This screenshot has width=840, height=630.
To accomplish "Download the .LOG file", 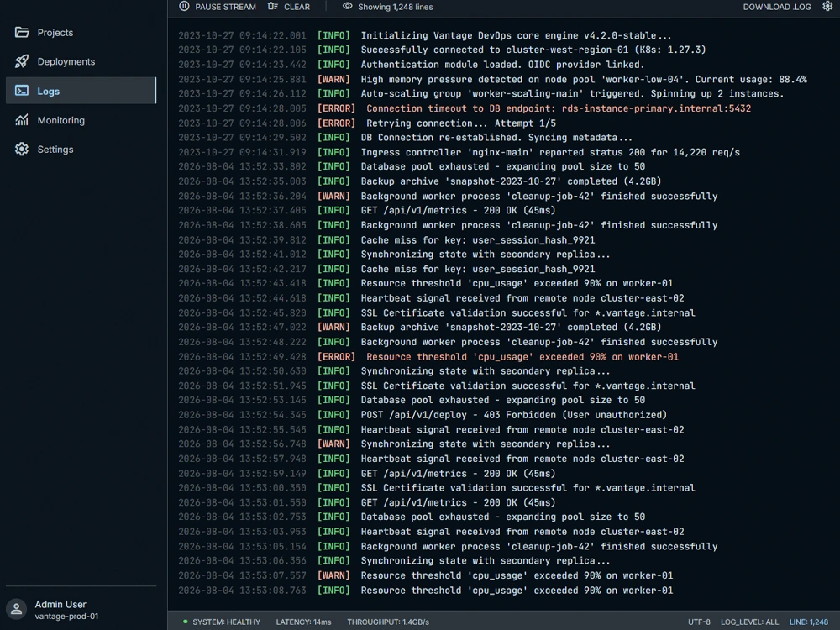I will [777, 7].
